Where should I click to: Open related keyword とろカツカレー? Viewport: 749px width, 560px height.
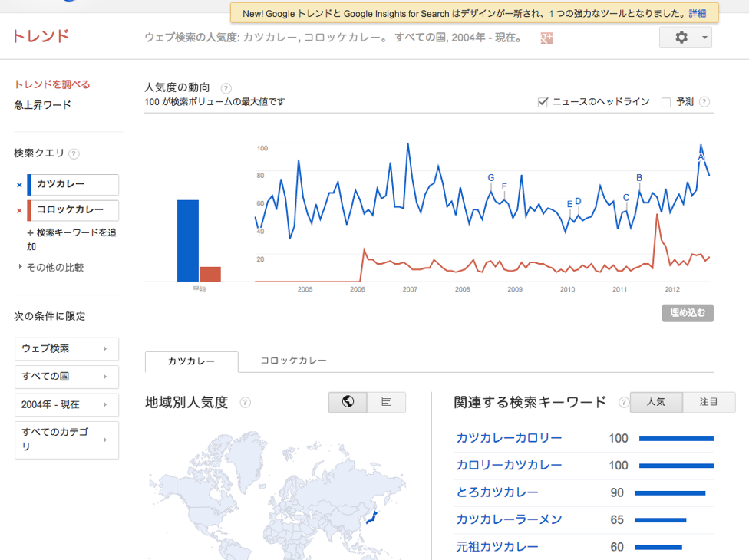point(497,492)
